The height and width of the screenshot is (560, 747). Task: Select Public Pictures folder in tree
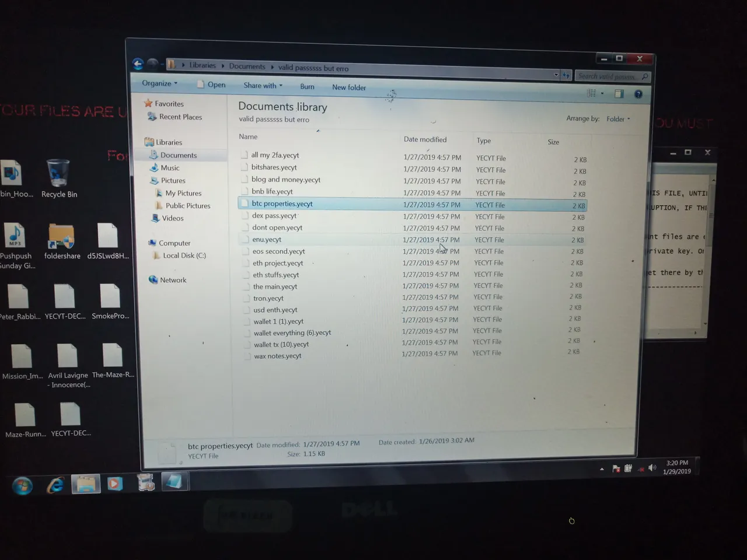(183, 205)
